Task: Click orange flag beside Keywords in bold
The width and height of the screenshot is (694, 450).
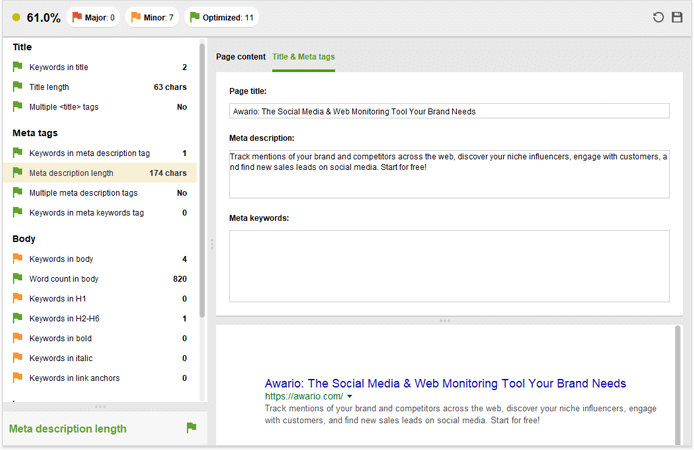Action: [18, 338]
